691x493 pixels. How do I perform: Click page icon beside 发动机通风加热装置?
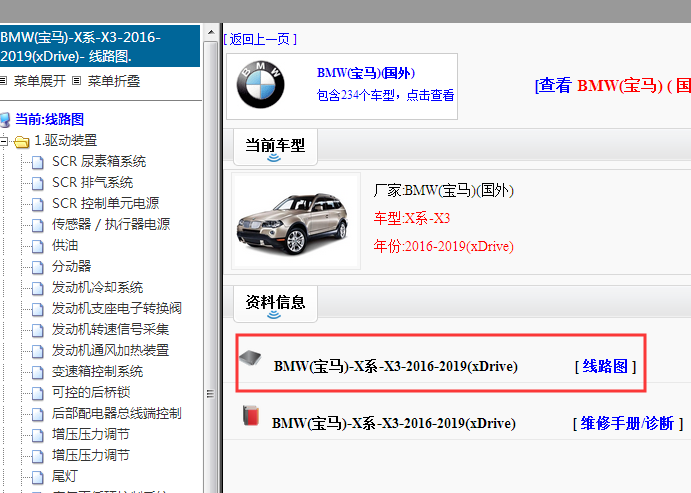point(38,352)
